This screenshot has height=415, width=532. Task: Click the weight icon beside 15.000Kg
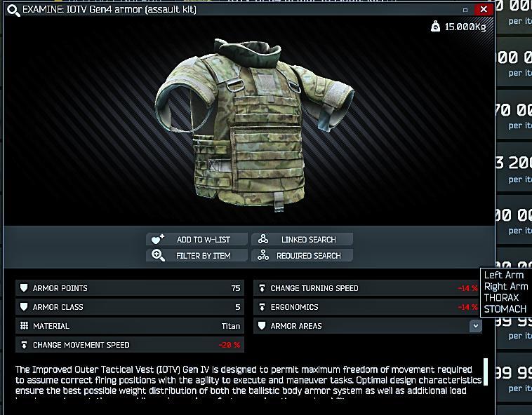435,26
